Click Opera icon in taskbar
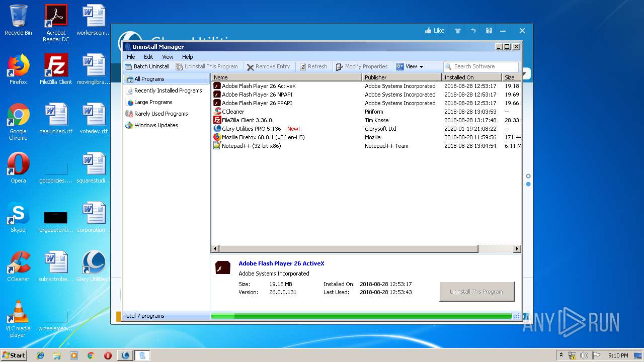This screenshot has width=644, height=362. (x=108, y=355)
